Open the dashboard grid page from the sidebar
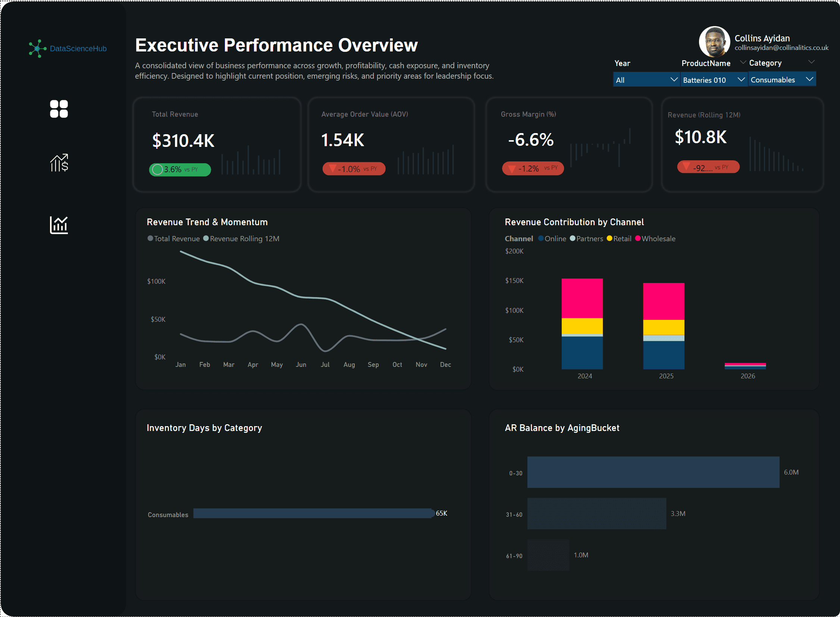Image resolution: width=840 pixels, height=617 pixels. [x=59, y=109]
